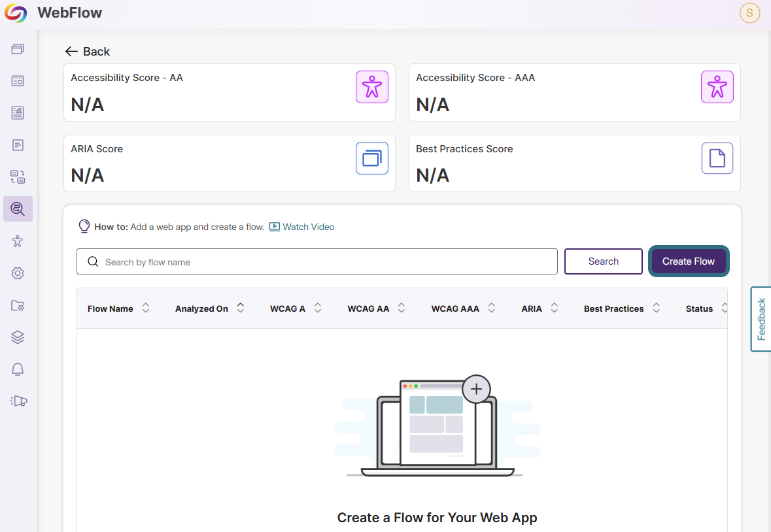The width and height of the screenshot is (771, 532).
Task: Sort by WCAG AA column arrows
Action: point(402,308)
